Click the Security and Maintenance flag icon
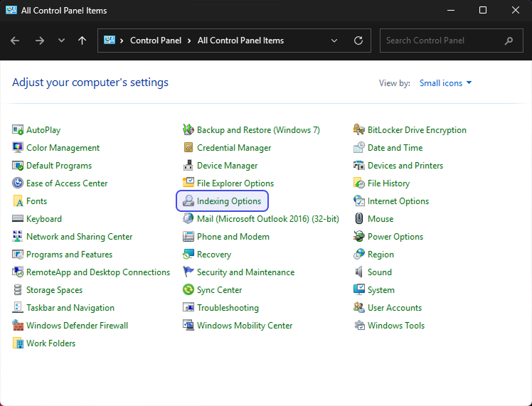 (x=188, y=272)
